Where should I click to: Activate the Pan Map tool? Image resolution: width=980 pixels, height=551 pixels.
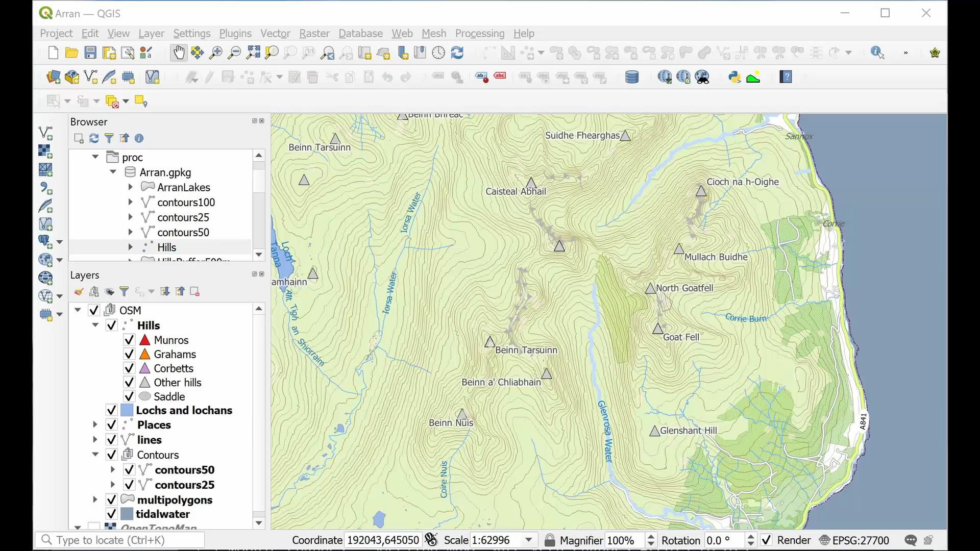click(x=179, y=53)
